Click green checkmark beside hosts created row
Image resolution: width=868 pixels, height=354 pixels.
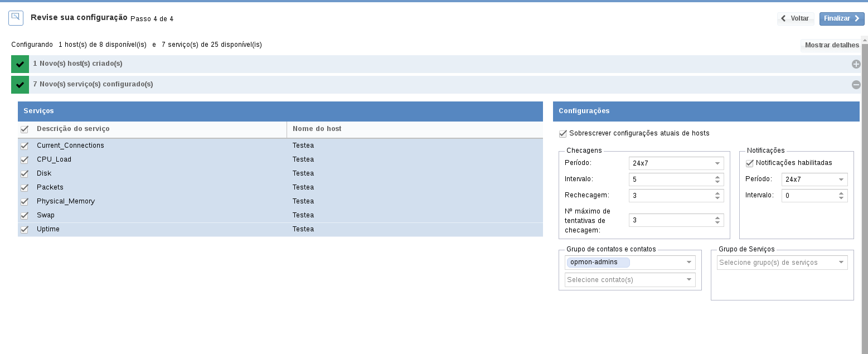pos(20,64)
